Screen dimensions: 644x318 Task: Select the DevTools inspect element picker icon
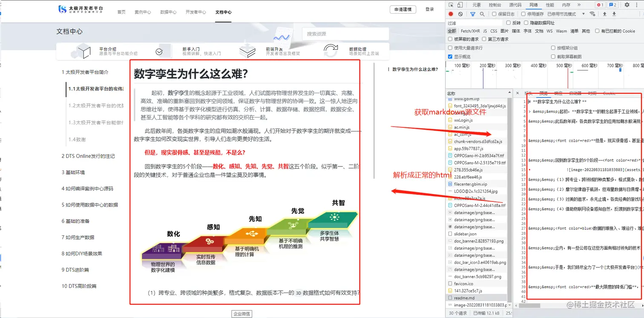coord(451,5)
